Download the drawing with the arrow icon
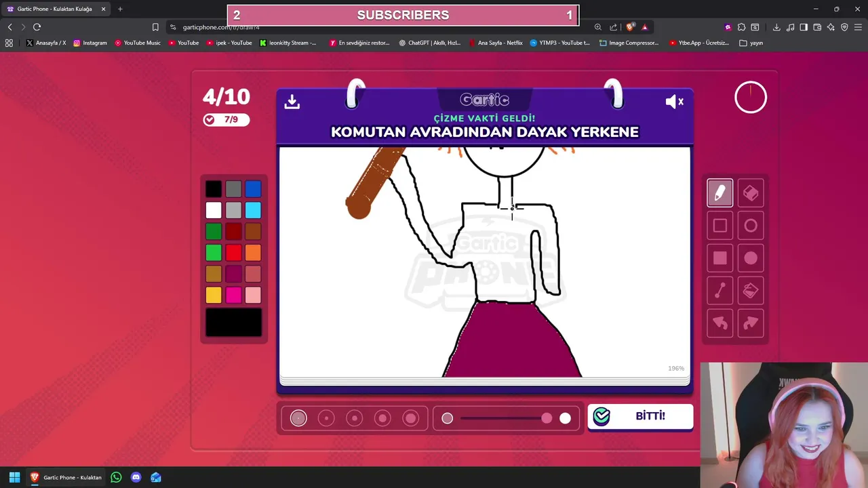The image size is (868, 488). tap(292, 102)
